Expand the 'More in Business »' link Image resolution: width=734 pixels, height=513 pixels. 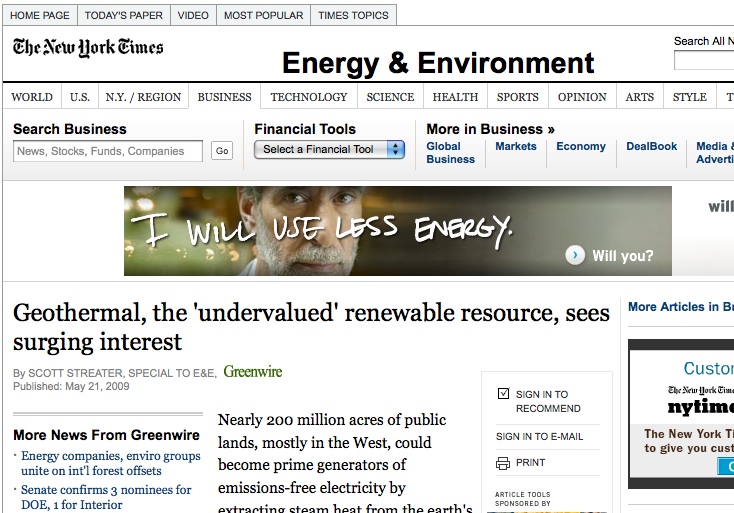coord(490,129)
